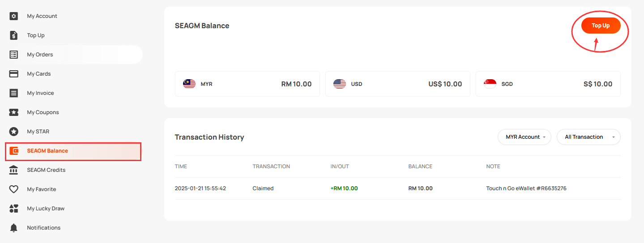The height and width of the screenshot is (243, 644).
Task: Open the SEAGM Balance menu item
Action: 73,151
